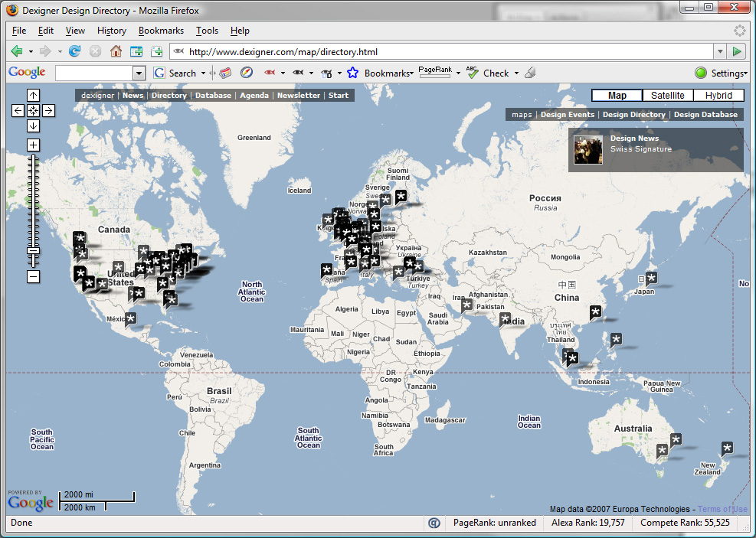Pan the map up with arrow button
756x538 pixels.
[33, 96]
